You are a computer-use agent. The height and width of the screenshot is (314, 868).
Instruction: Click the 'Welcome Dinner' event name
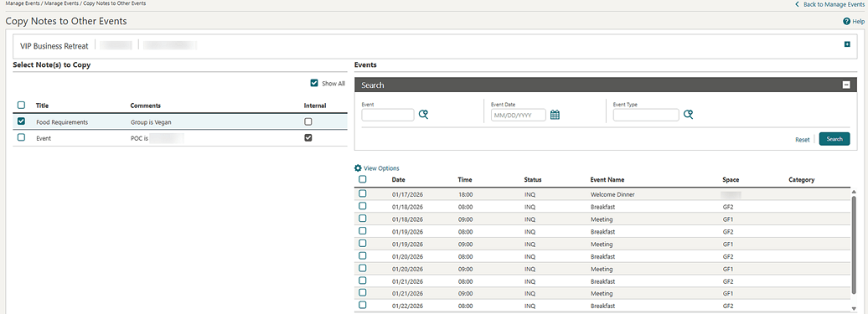[x=612, y=194]
